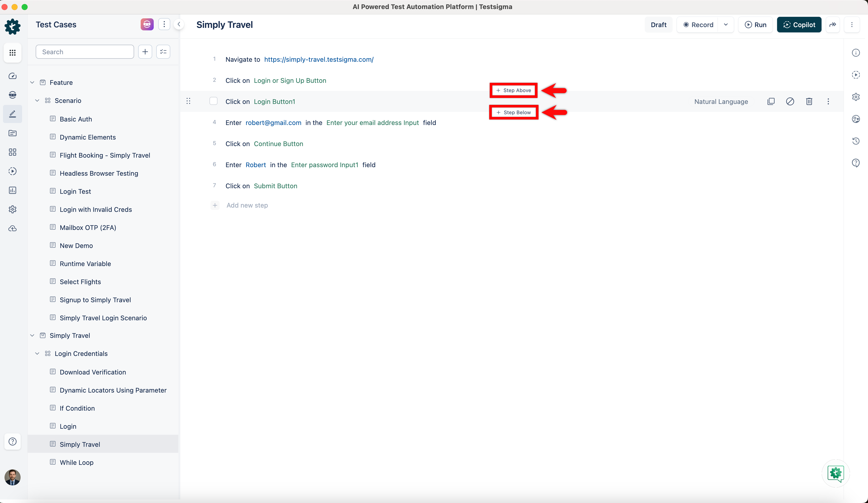Open the help icon on right rail

856,163
